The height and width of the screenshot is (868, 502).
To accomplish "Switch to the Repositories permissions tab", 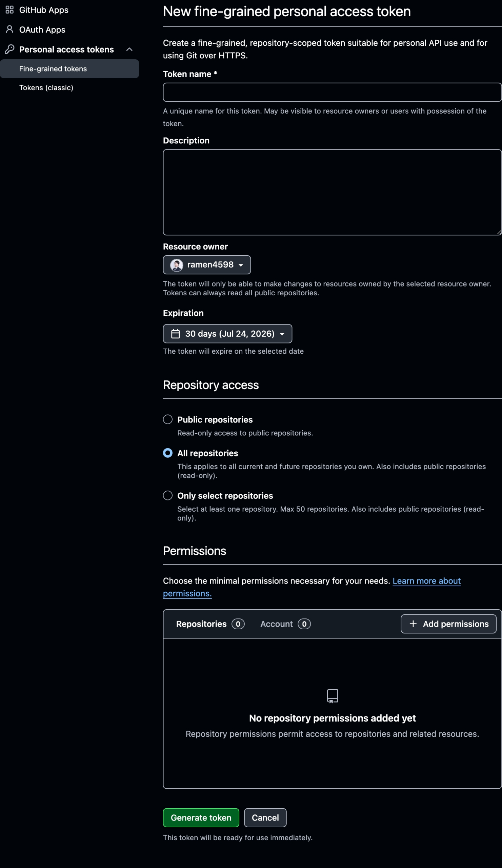I will [x=210, y=624].
